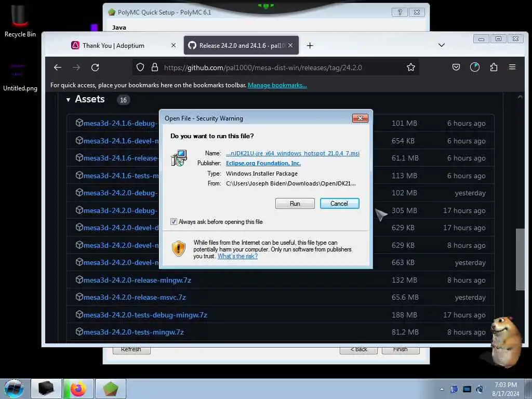The image size is (532, 399).
Task: Click the 132 MB size text
Action: [x=405, y=280]
